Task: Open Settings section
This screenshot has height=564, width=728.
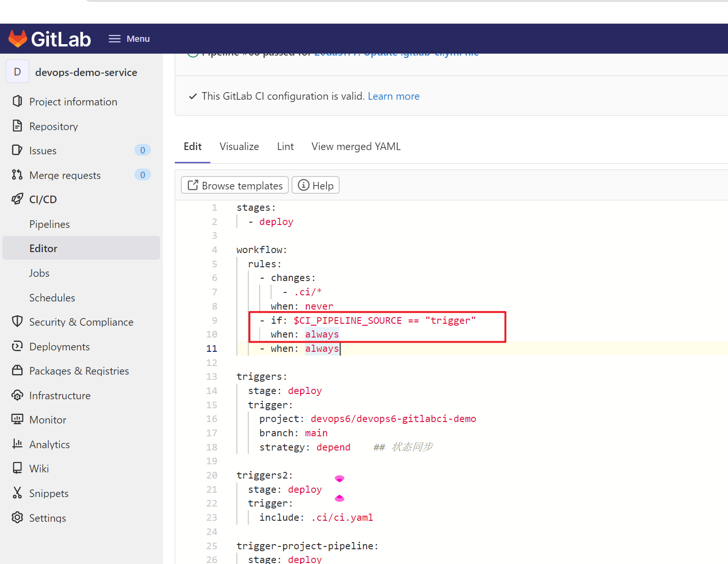Action: [47, 518]
